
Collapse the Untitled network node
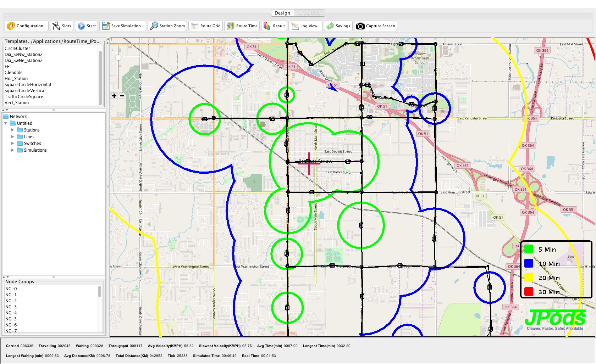coord(6,123)
